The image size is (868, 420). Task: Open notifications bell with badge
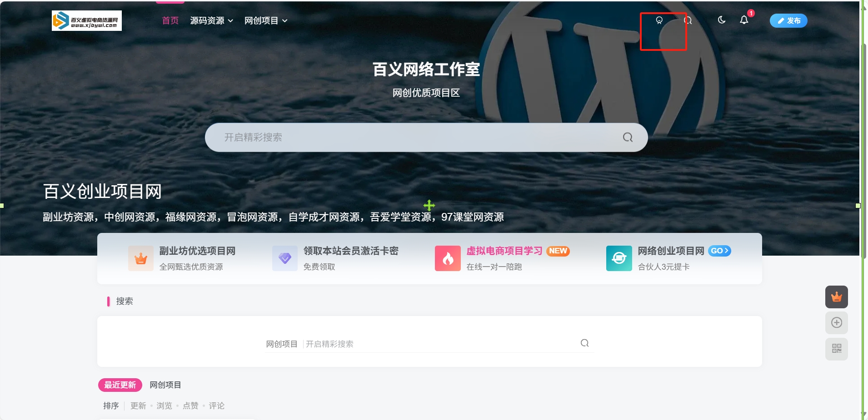point(744,20)
